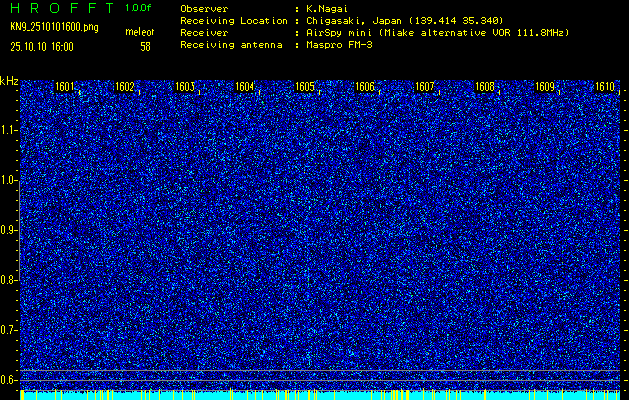This screenshot has width=629, height=400.
Task: Click the 25.10.10 16:00 date stamp
Action: point(43,46)
